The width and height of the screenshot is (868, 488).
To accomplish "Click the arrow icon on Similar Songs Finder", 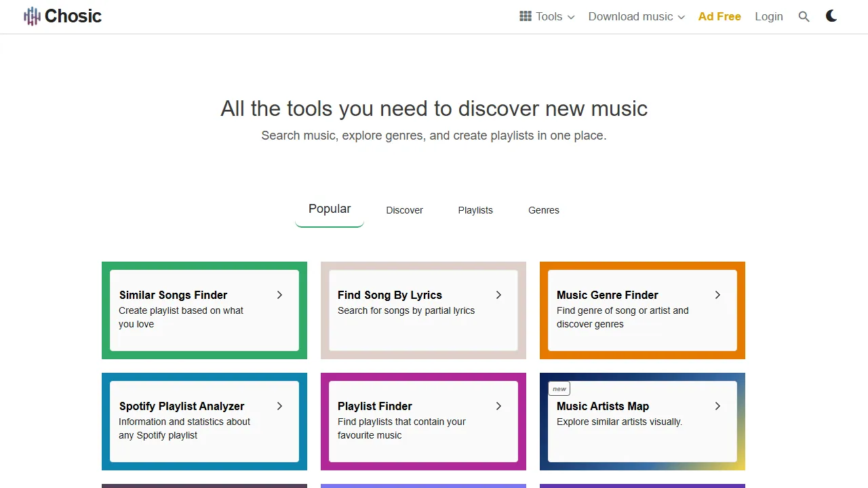I will pyautogui.click(x=279, y=295).
